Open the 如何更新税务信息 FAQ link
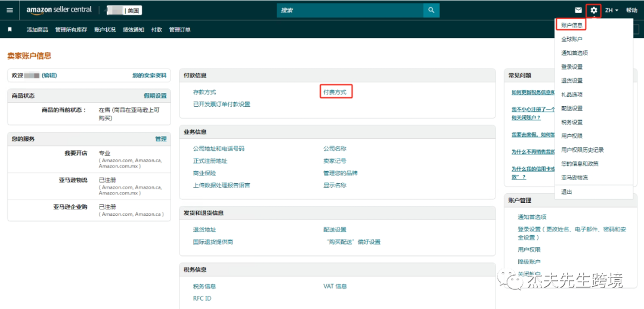The width and height of the screenshot is (644, 309). pyautogui.click(x=533, y=92)
